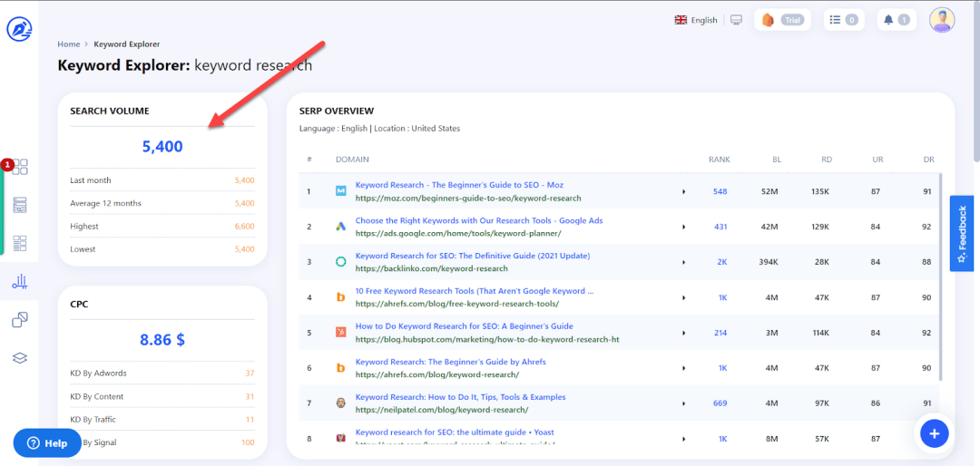Click the HubSpot favicon in row 5
Screen dimensions: 980x466
[x=340, y=333]
